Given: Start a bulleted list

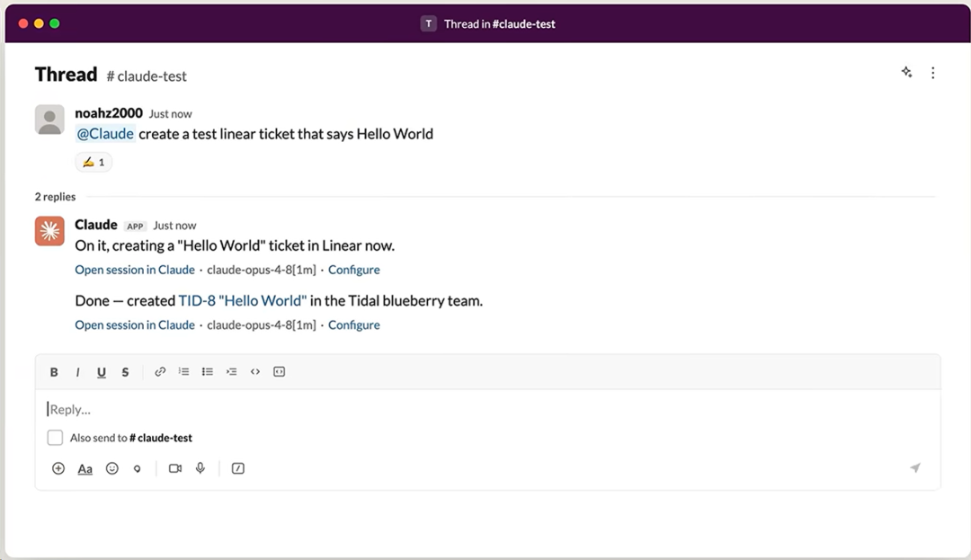Looking at the screenshot, I should [208, 371].
